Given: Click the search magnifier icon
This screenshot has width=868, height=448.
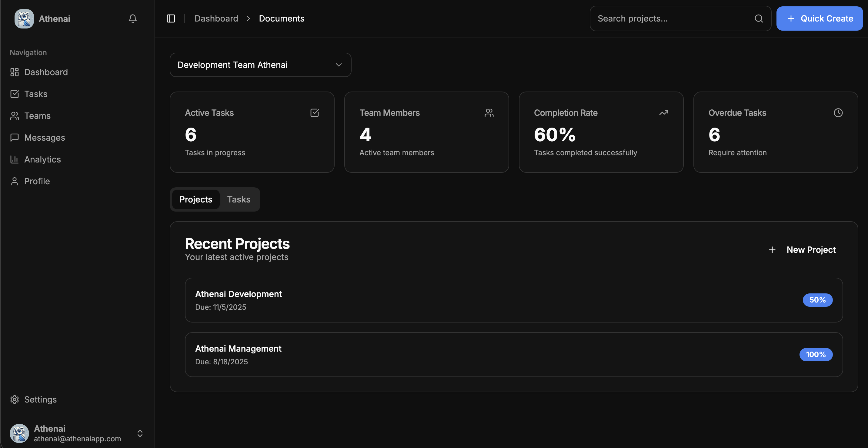Looking at the screenshot, I should [x=759, y=18].
